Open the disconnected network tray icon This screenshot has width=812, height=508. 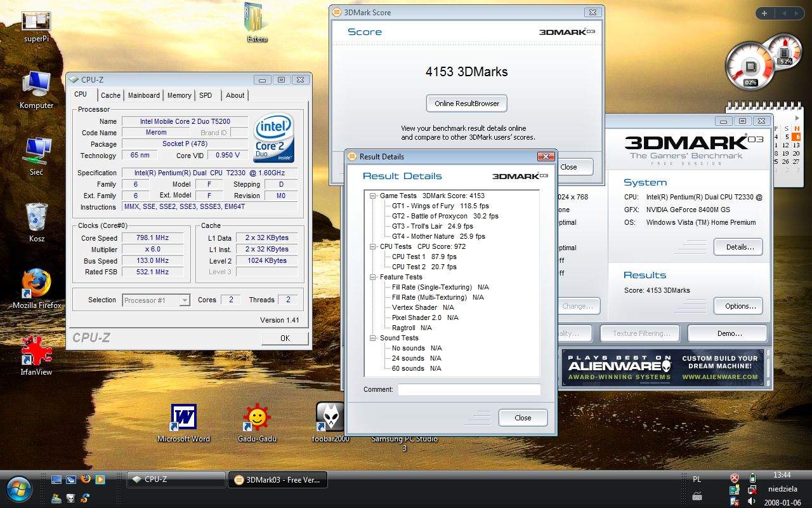tap(752, 490)
